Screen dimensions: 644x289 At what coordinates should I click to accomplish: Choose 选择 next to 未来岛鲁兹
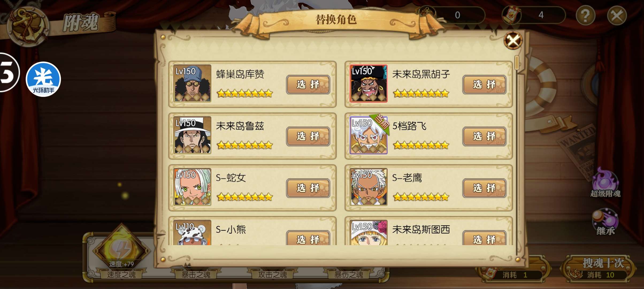(308, 136)
